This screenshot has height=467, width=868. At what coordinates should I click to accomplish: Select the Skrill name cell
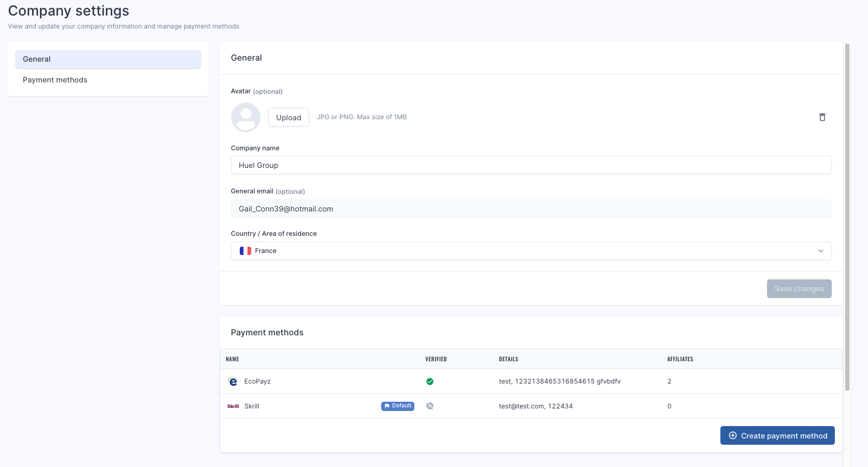pos(252,406)
